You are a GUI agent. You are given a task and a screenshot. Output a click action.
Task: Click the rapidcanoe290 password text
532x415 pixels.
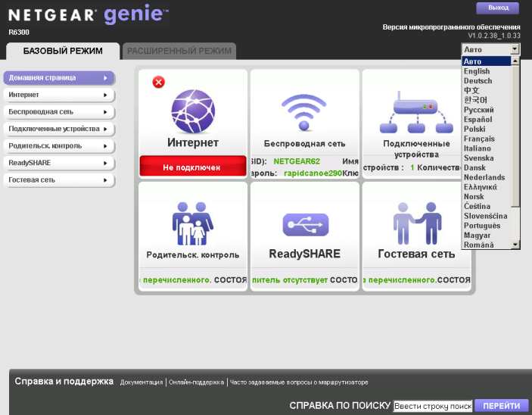point(313,173)
